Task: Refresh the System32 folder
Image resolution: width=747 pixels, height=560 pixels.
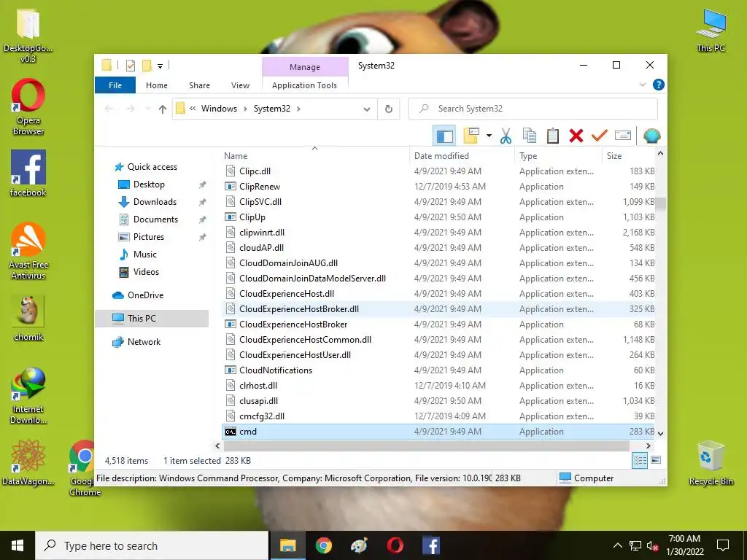Action: point(389,109)
